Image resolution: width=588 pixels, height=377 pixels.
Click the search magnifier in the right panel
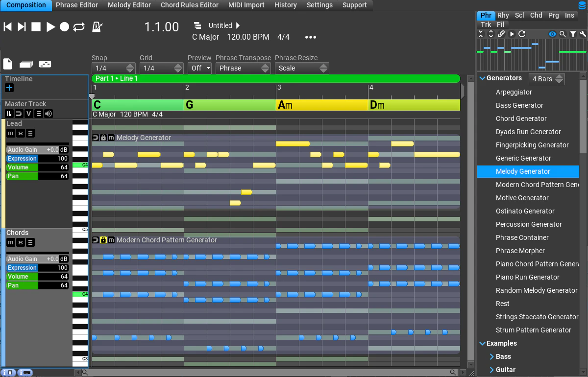562,34
